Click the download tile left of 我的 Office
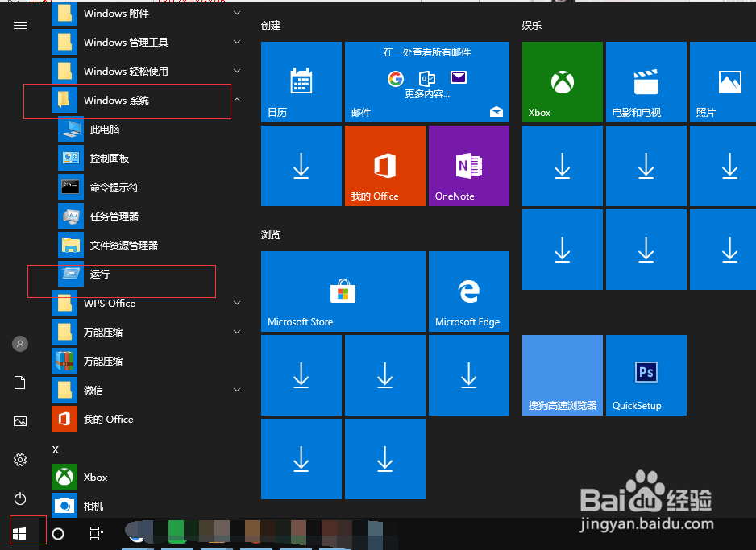This screenshot has width=756, height=550. [301, 166]
